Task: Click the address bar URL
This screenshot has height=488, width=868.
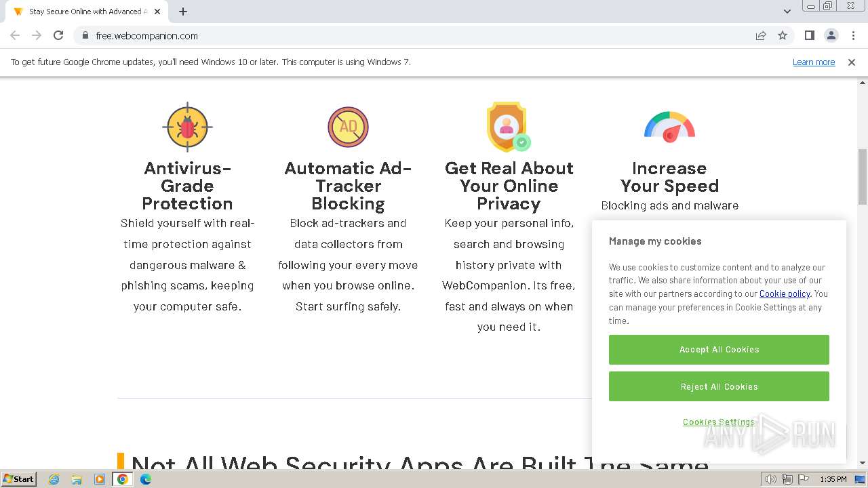Action: [x=146, y=36]
